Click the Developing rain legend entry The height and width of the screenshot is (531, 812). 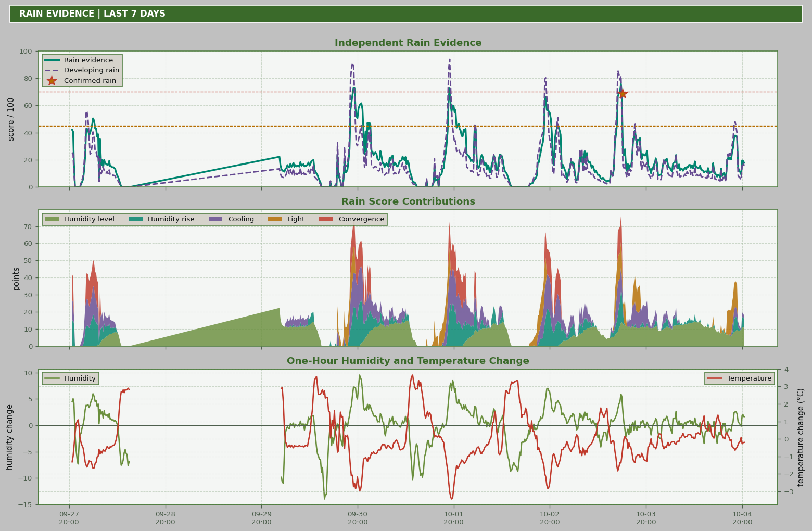pos(82,70)
